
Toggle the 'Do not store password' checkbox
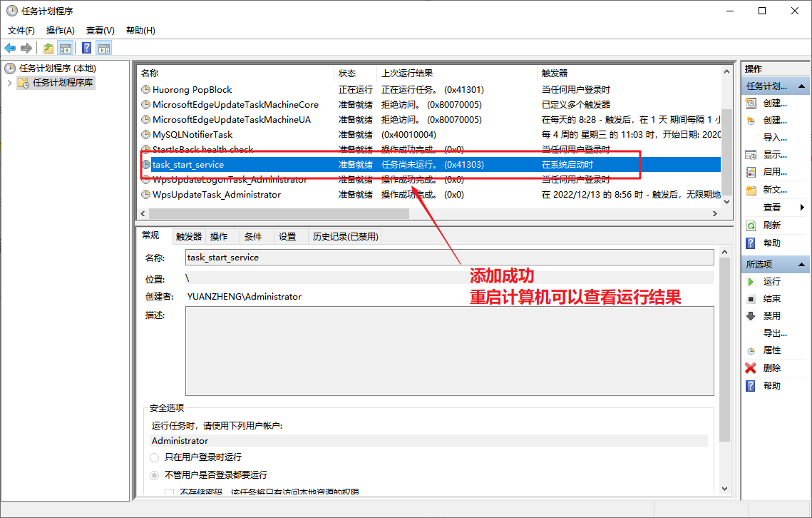pyautogui.click(x=170, y=492)
